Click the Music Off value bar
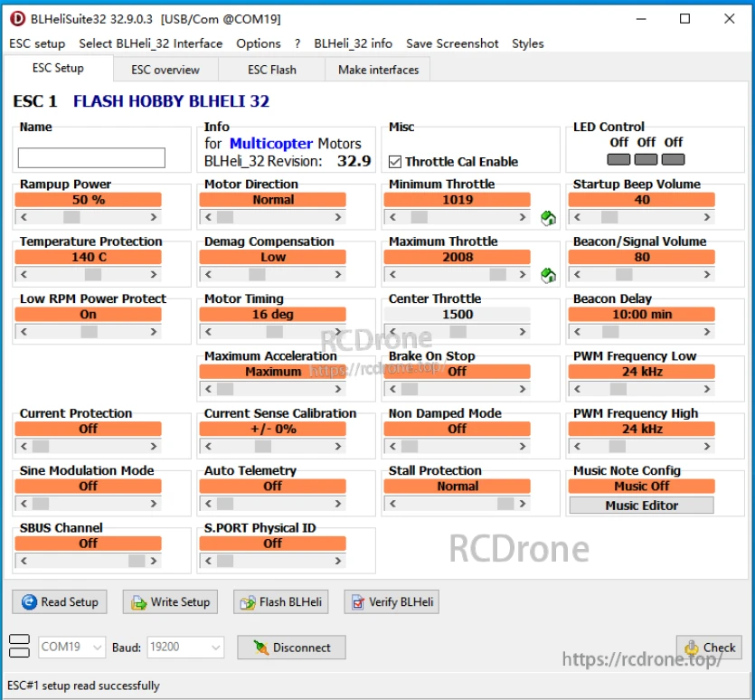755x700 pixels. (x=641, y=486)
